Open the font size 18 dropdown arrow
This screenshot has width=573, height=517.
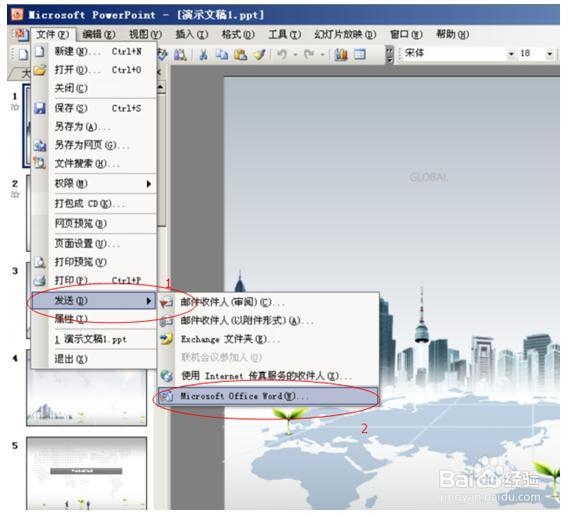[549, 54]
